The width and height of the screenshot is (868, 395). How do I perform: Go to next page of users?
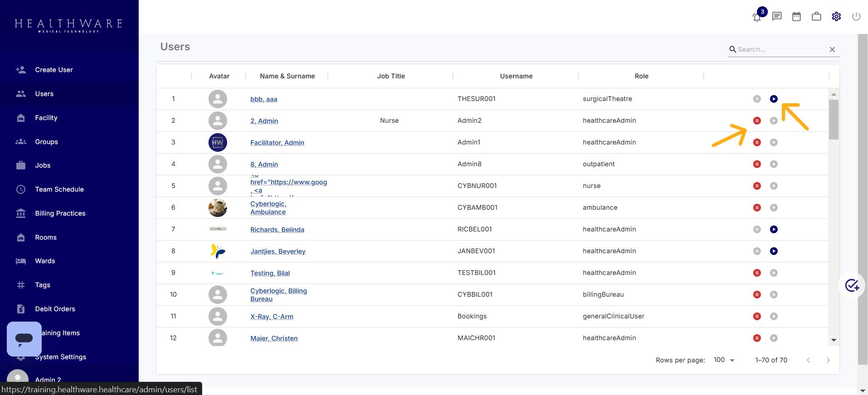(x=828, y=360)
